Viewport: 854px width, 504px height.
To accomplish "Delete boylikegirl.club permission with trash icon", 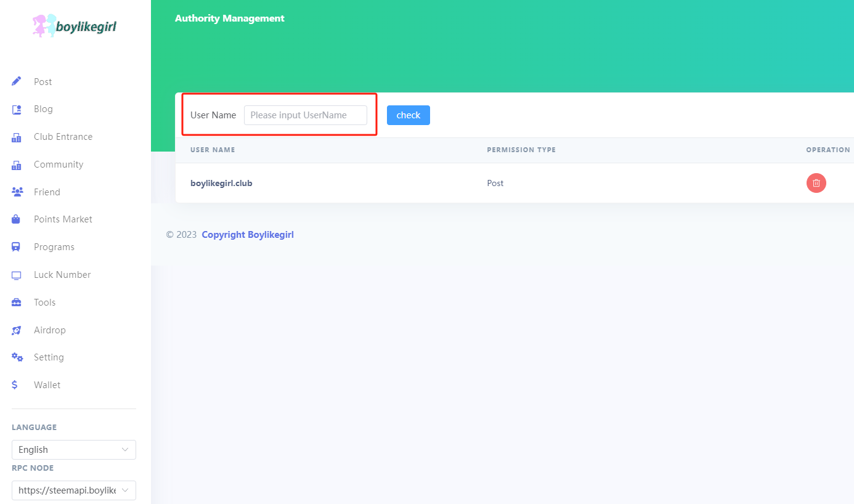I will 816,183.
